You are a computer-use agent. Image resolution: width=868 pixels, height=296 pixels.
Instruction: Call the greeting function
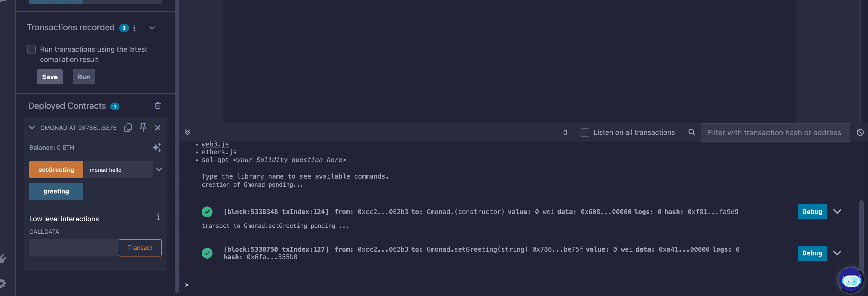pyautogui.click(x=56, y=191)
